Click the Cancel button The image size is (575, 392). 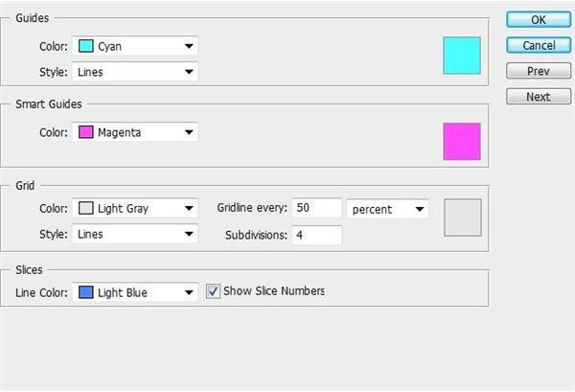click(x=539, y=45)
